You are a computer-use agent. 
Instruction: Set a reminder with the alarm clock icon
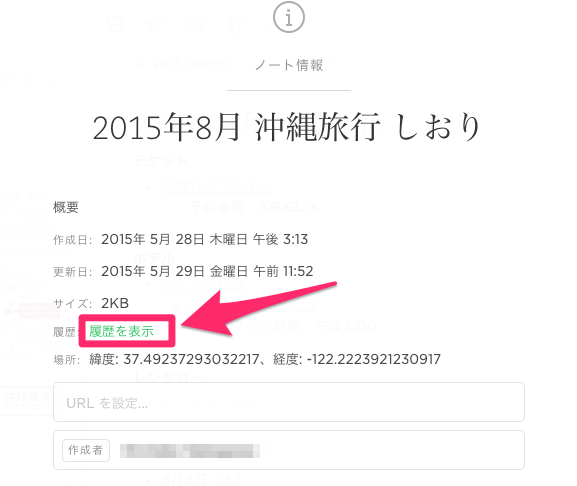[x=115, y=24]
